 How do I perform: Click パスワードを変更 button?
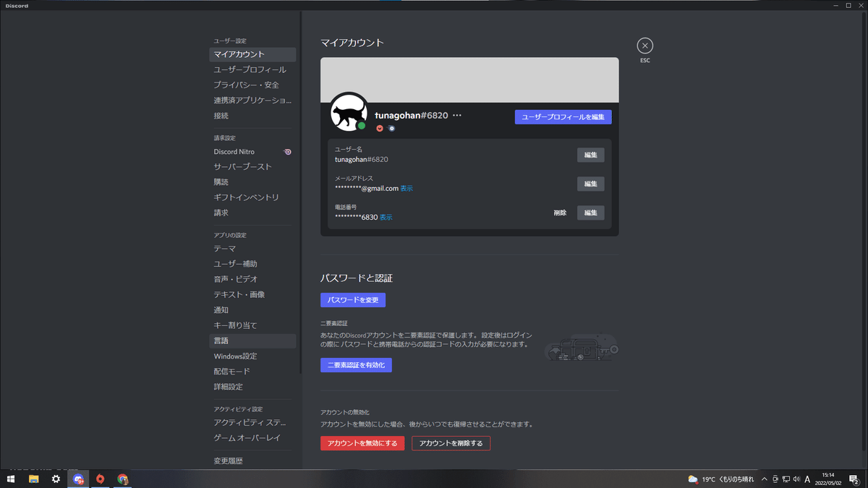tap(353, 300)
